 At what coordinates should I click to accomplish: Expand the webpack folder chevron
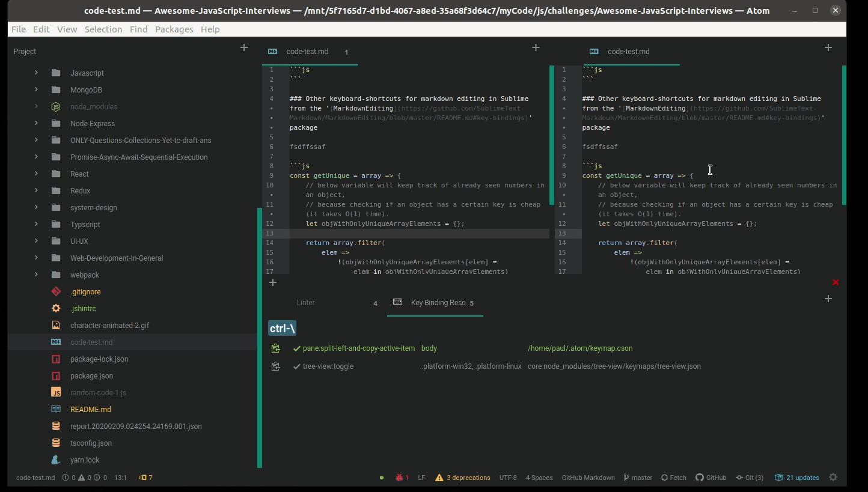(36, 275)
